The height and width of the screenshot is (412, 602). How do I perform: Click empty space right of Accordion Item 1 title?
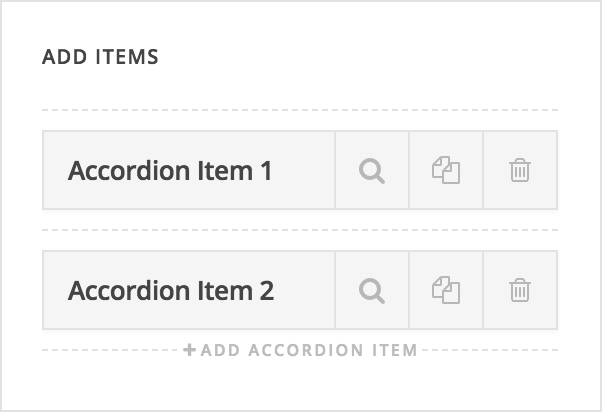tap(303, 170)
